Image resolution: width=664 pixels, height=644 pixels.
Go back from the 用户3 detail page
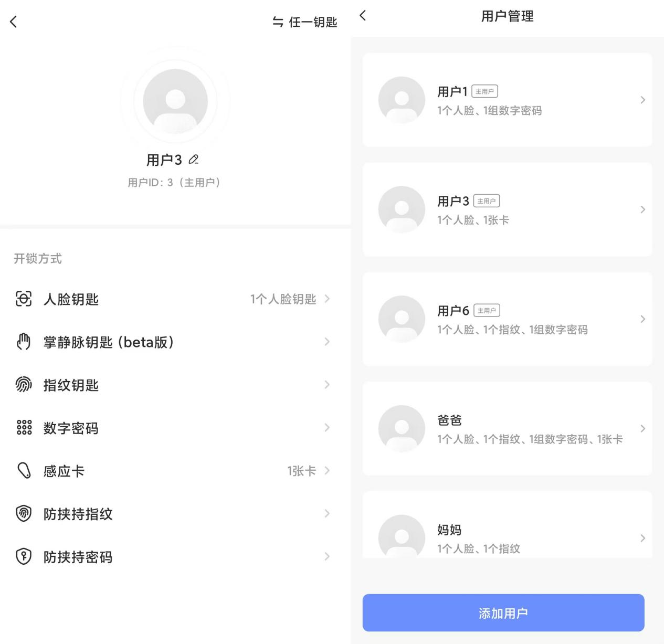[14, 22]
